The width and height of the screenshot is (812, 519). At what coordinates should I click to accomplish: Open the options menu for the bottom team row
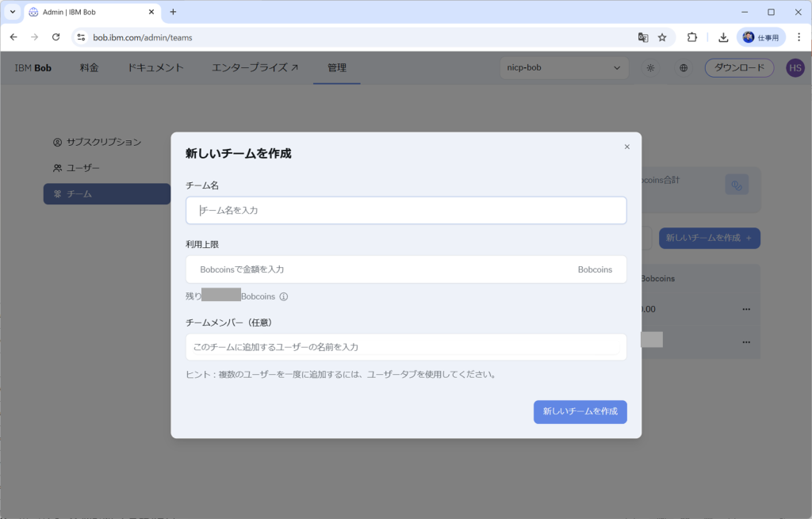746,342
